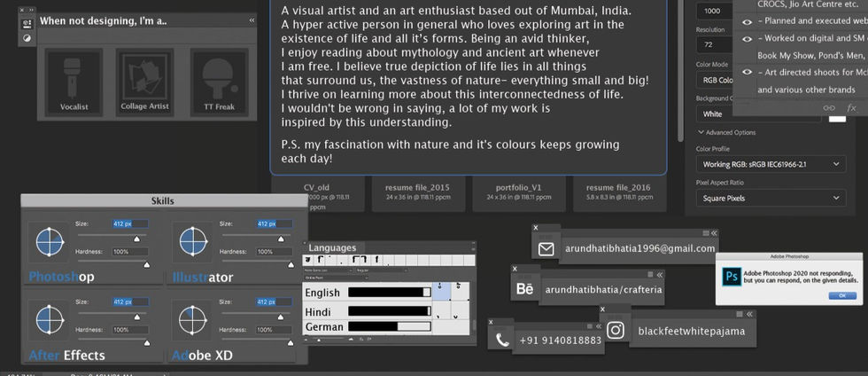This screenshot has width=868, height=376.
Task: Open the Pixel Aspect Ratio dropdown
Action: (771, 198)
